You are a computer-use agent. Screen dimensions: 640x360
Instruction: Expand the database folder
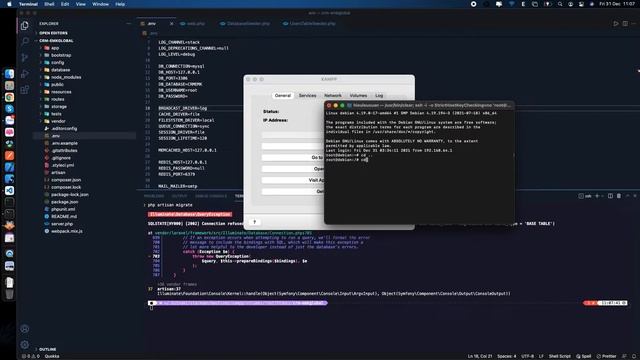(x=60, y=70)
